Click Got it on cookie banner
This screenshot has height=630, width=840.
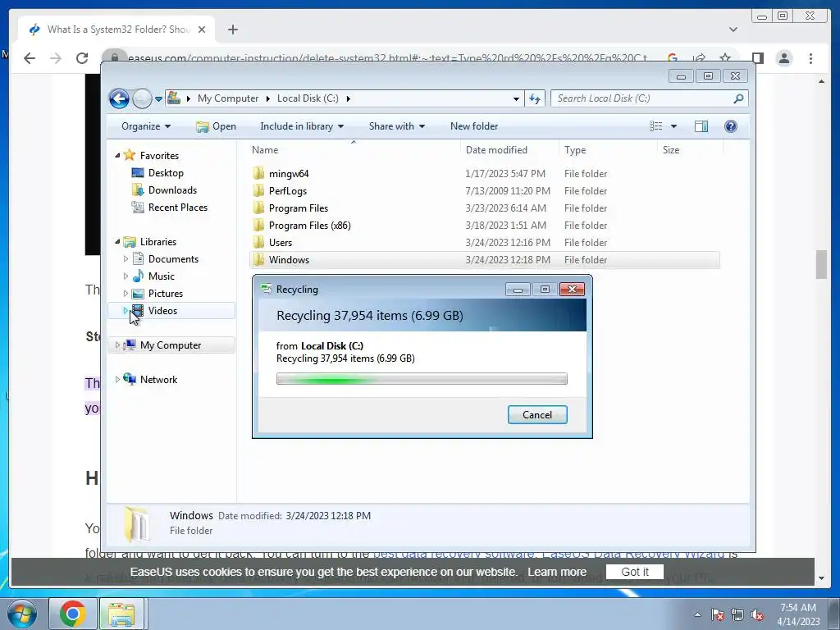point(635,572)
